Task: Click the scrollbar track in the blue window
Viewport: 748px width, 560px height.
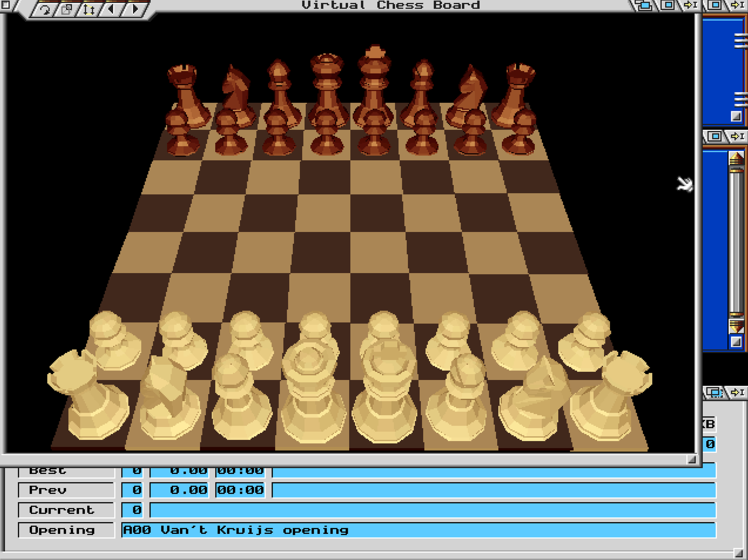Action: coord(736,242)
